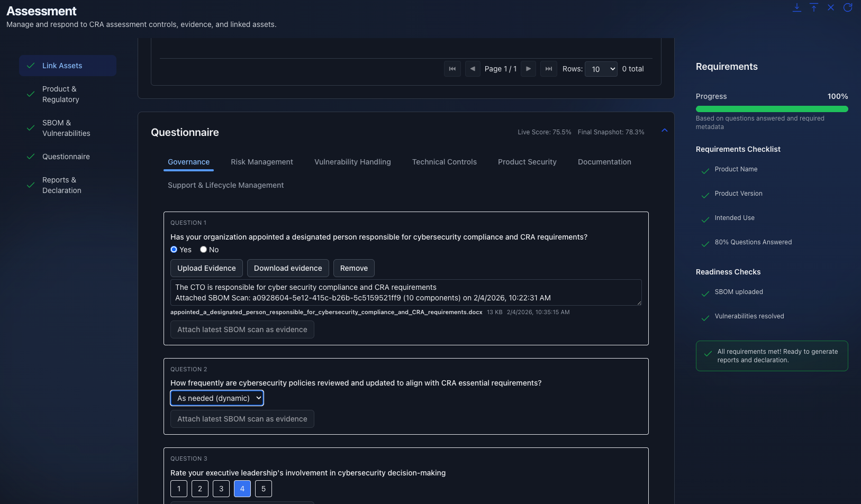Screen dimensions: 861x504
Task: Choose rating 5 for executive leadership involvement
Action: pos(263,488)
